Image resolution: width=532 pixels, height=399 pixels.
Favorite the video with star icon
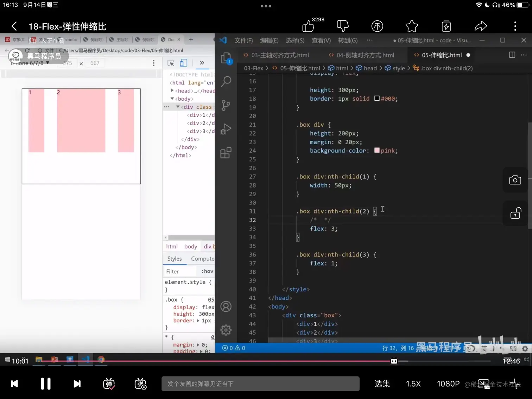tap(412, 26)
